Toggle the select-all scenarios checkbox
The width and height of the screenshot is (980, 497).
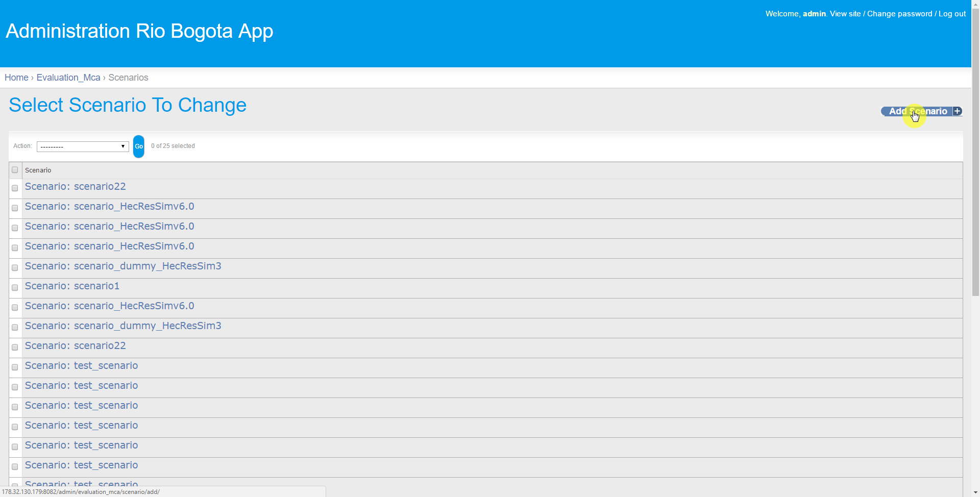tap(15, 170)
